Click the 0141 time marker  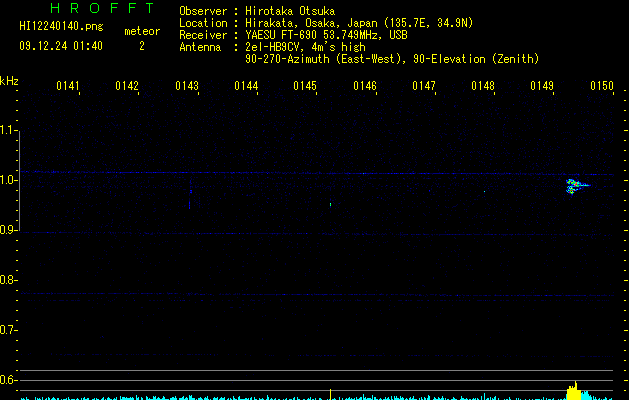click(67, 86)
